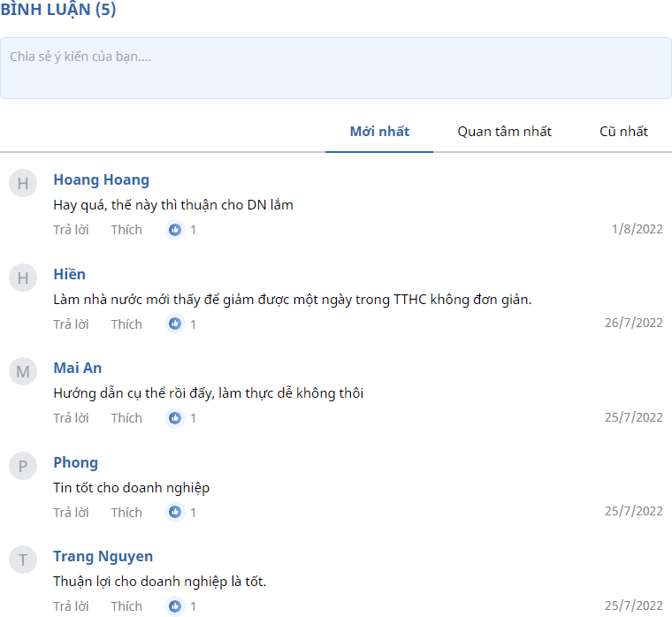Screen dimensions: 672x617
Task: Click the username "Trang Nguyen"
Action: click(103, 556)
